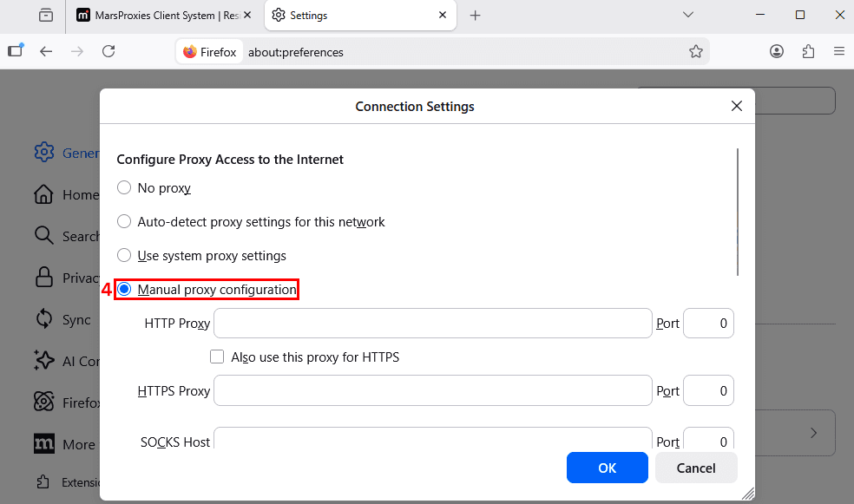The image size is (854, 504).
Task: Open More from Mozilla category
Action: pos(64,444)
